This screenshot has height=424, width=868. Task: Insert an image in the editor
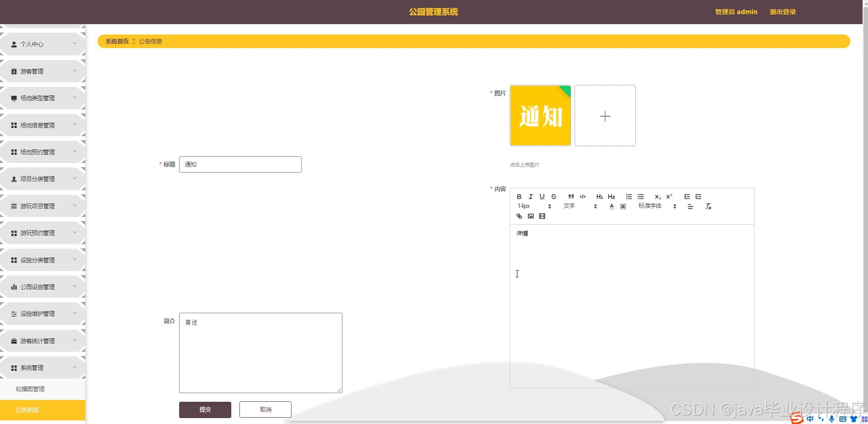[x=531, y=216]
